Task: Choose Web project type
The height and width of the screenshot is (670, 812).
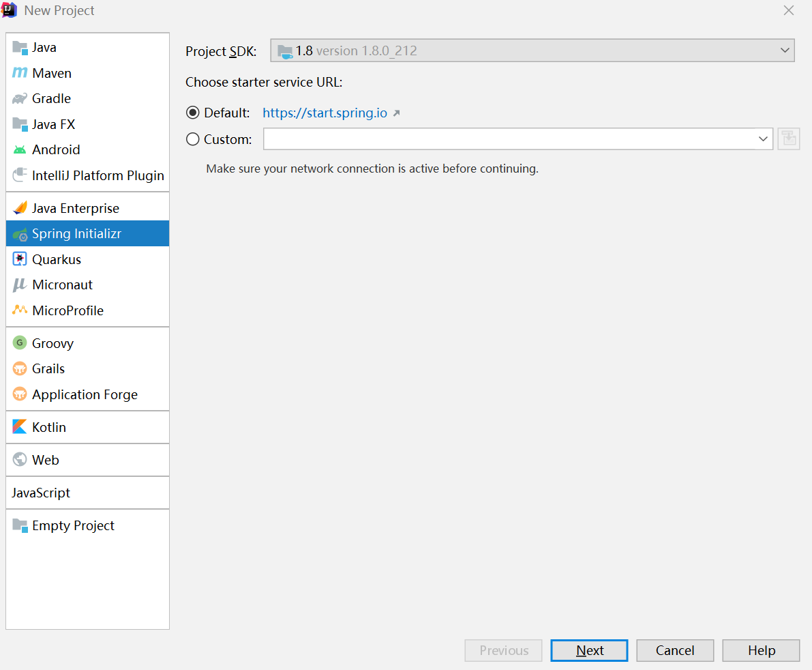Action: pos(87,460)
